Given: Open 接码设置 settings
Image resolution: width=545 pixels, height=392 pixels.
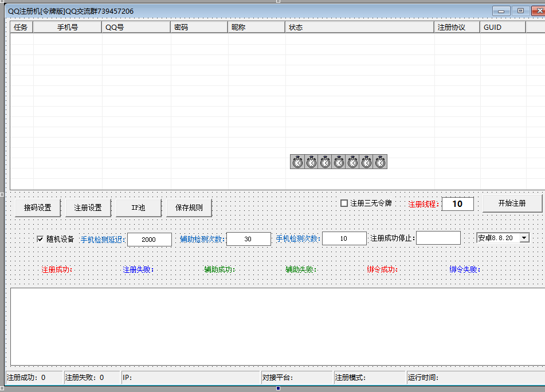Looking at the screenshot, I should coord(38,208).
